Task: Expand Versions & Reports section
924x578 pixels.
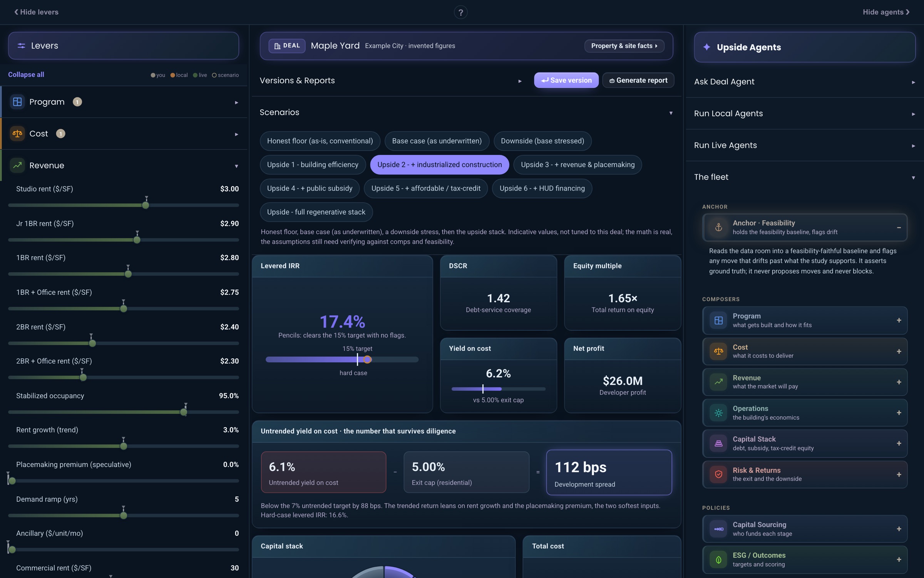Action: click(520, 81)
